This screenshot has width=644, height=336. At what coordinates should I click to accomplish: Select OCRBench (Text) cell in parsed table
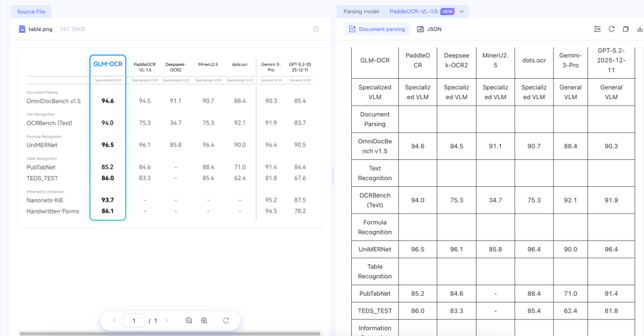[375, 200]
